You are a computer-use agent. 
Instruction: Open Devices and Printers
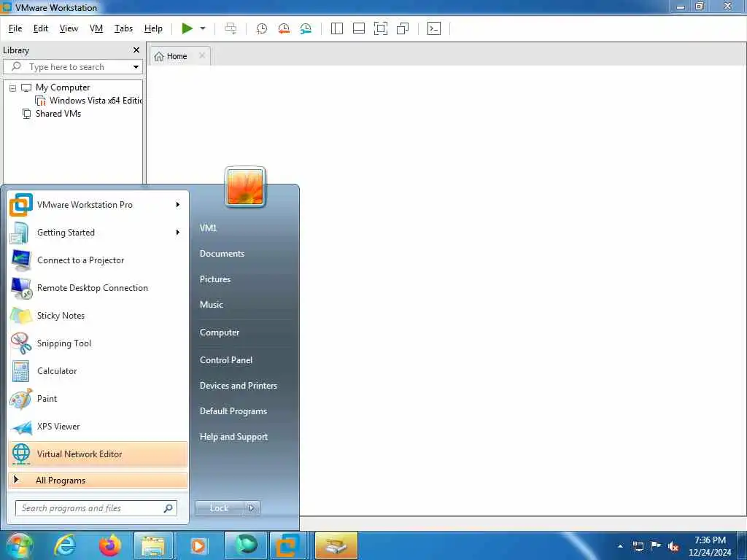[239, 386]
